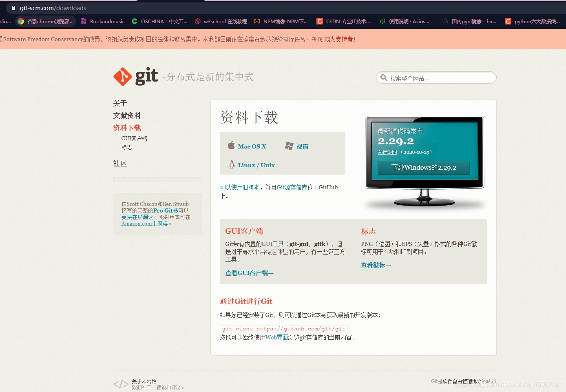Click the git clone command text snippet
The height and width of the screenshot is (392, 566).
point(283,328)
